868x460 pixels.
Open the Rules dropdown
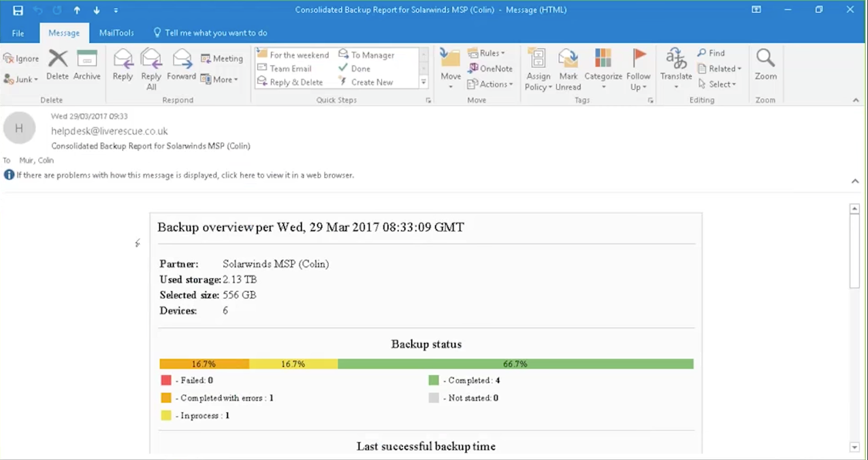486,53
